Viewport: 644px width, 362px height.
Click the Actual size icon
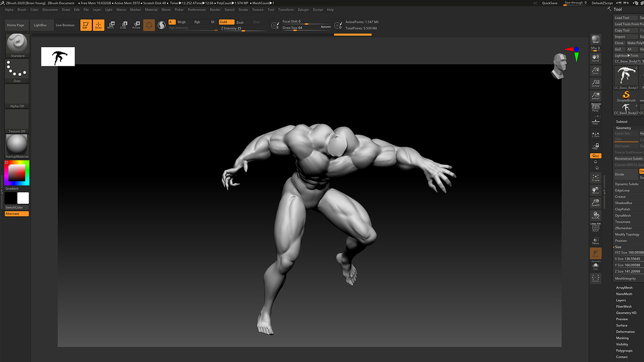tap(595, 83)
